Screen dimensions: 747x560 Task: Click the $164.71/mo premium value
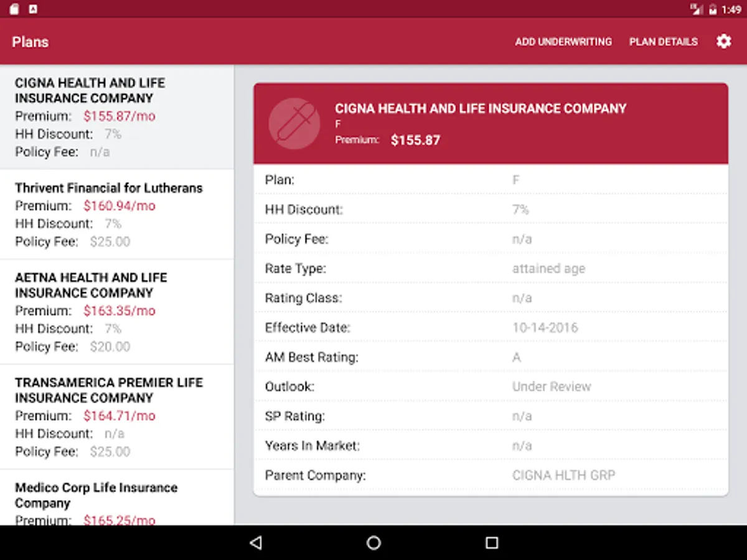click(120, 416)
